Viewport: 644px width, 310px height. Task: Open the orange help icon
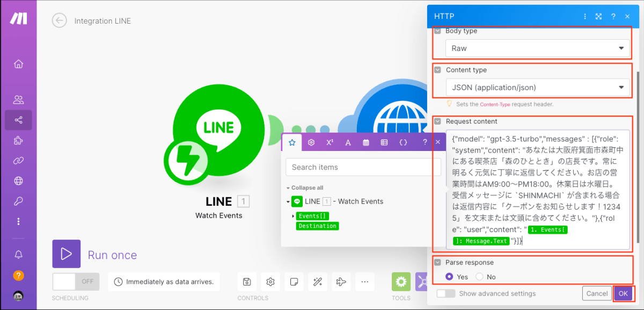(x=18, y=276)
